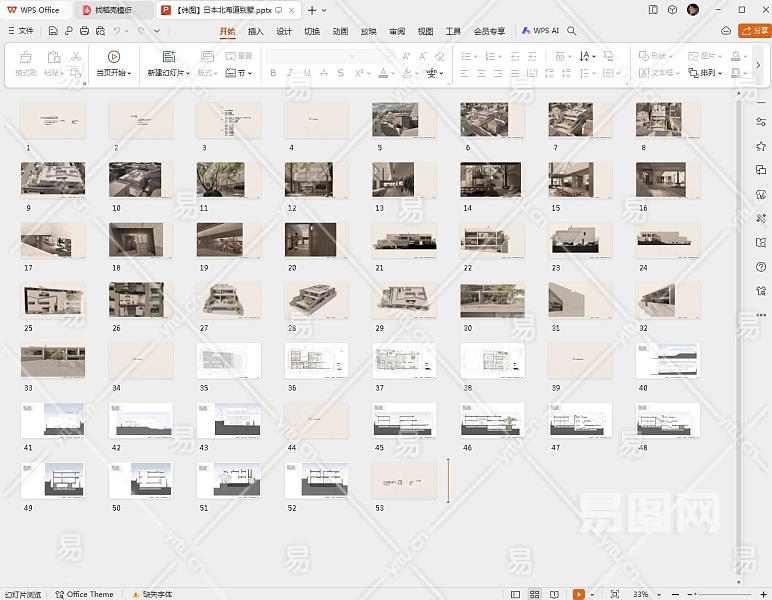The image size is (772, 600).
Task: Switch to normal view in status bar
Action: 516,594
